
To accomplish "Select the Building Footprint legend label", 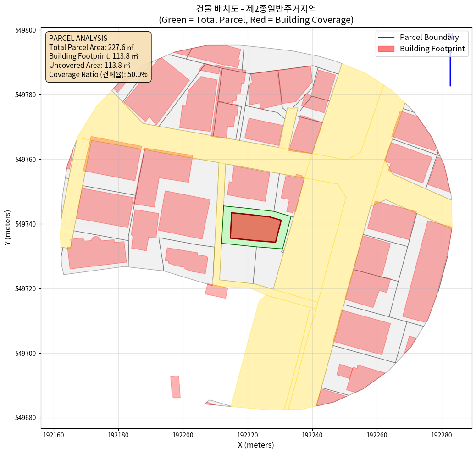I will click(432, 49).
